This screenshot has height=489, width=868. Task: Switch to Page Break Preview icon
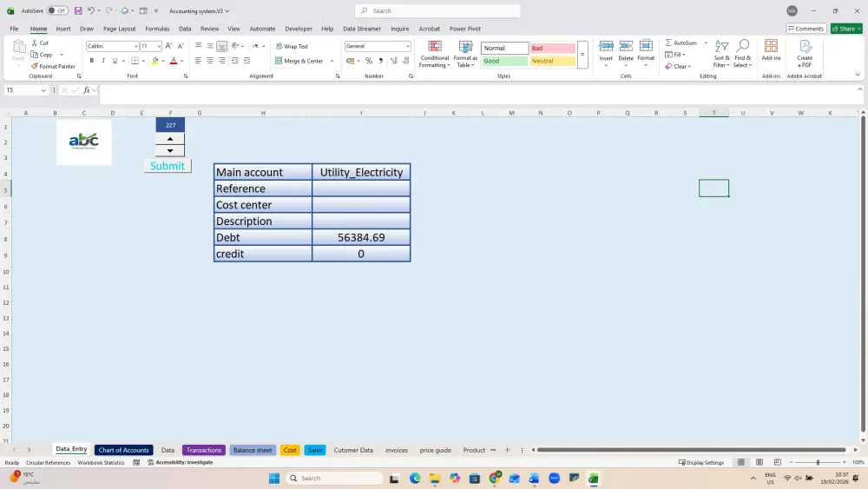pyautogui.click(x=777, y=462)
